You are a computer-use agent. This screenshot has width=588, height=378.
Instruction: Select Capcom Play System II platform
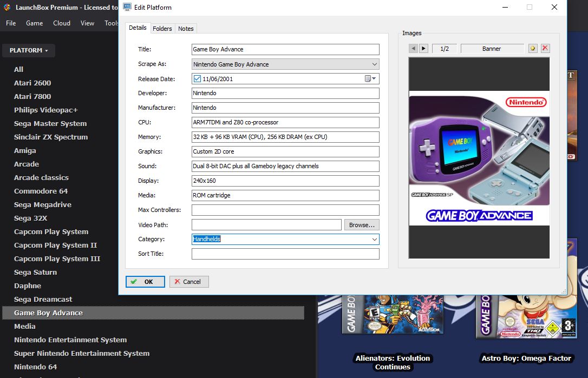pos(56,245)
